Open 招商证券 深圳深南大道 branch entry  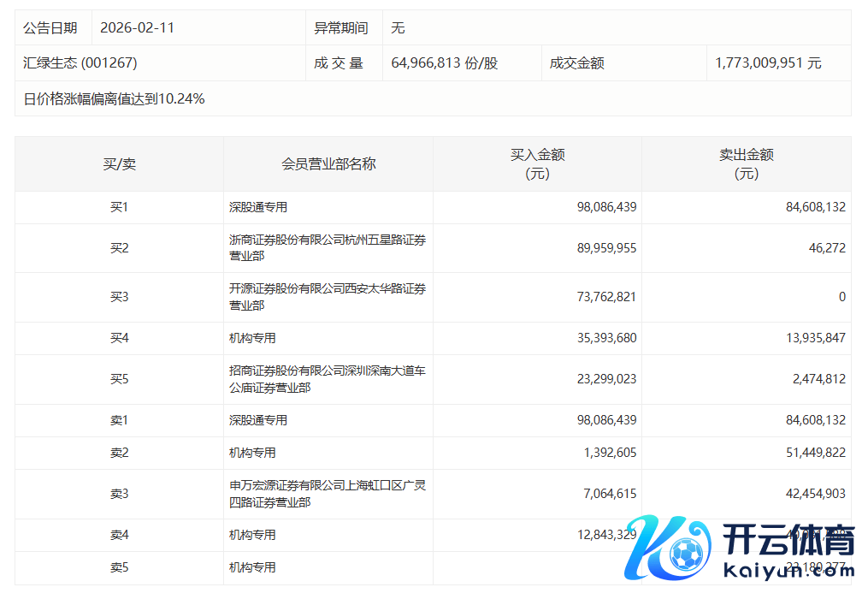click(327, 379)
